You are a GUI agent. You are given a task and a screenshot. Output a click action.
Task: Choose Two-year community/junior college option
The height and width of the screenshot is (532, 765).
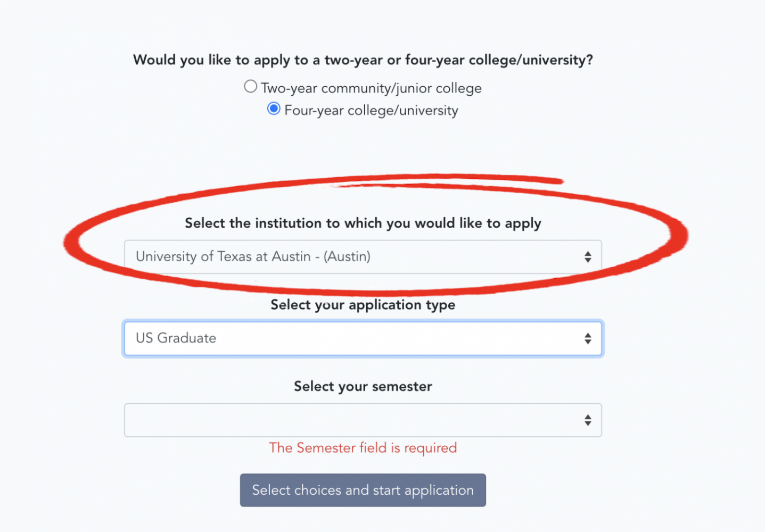coord(250,86)
